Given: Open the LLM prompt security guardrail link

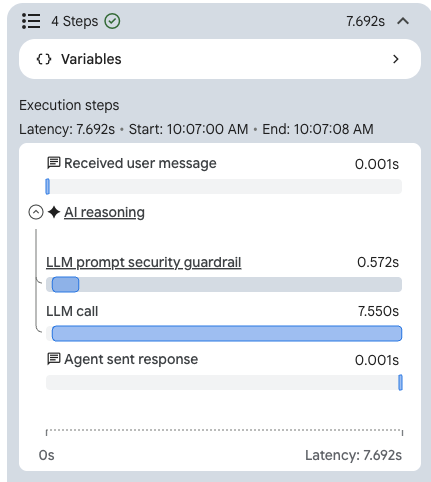Looking at the screenshot, I should (144, 262).
